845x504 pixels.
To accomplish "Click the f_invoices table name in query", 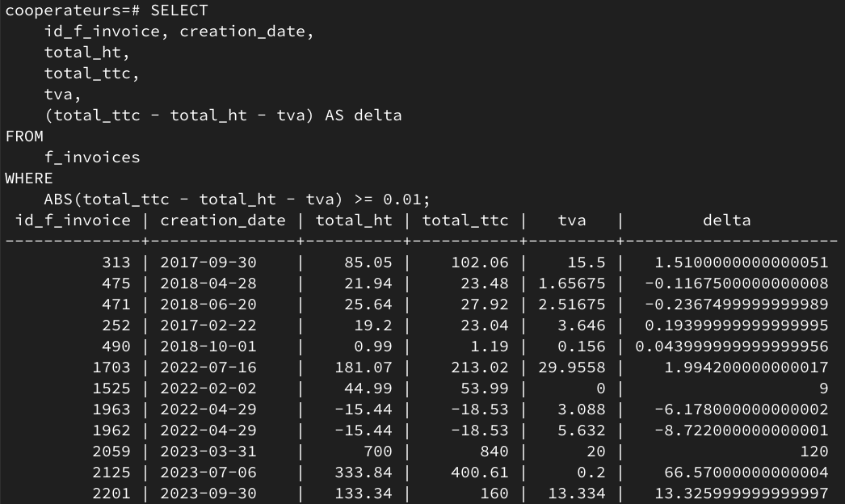I will pos(92,157).
